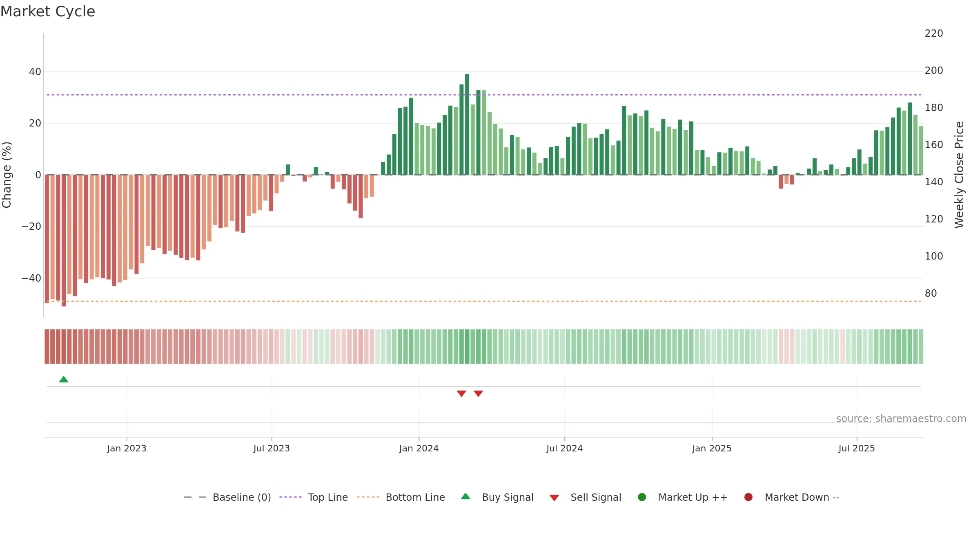980x551 pixels.
Task: Click the −40 tick on left axis
Action: tap(31, 278)
